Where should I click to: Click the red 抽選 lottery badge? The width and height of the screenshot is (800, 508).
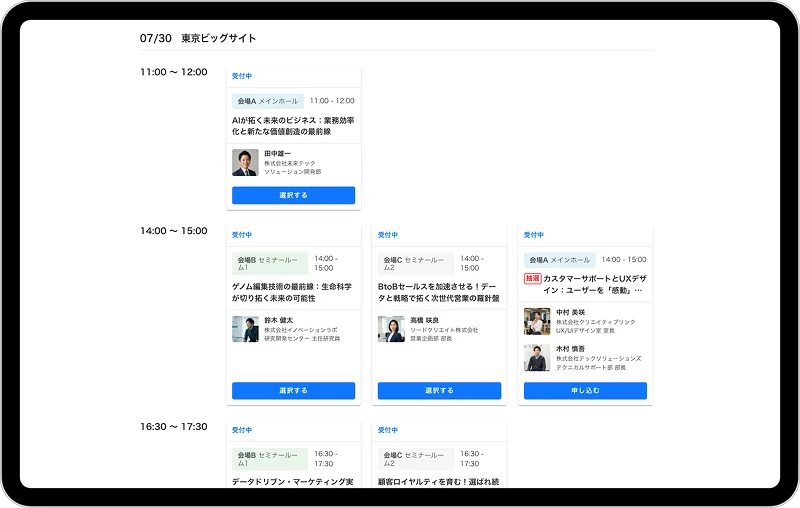pyautogui.click(x=532, y=278)
